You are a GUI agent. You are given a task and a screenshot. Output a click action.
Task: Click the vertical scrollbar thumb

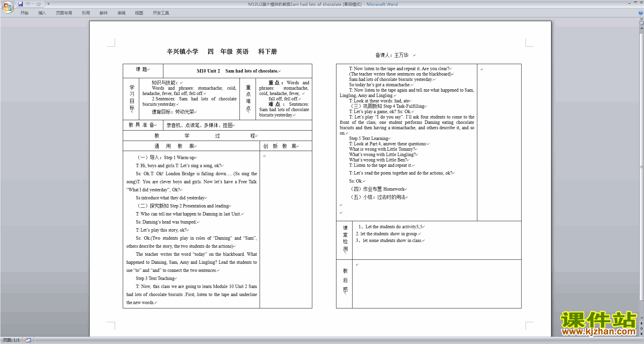(x=641, y=167)
